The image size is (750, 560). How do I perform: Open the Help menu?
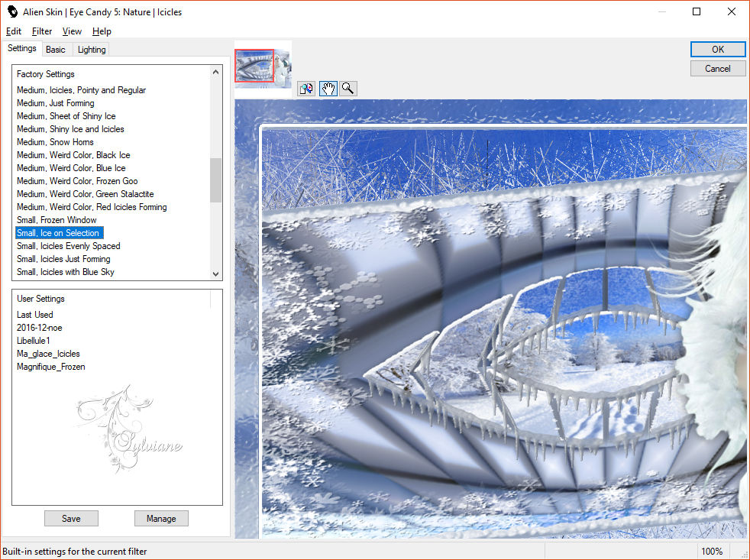pyautogui.click(x=102, y=31)
